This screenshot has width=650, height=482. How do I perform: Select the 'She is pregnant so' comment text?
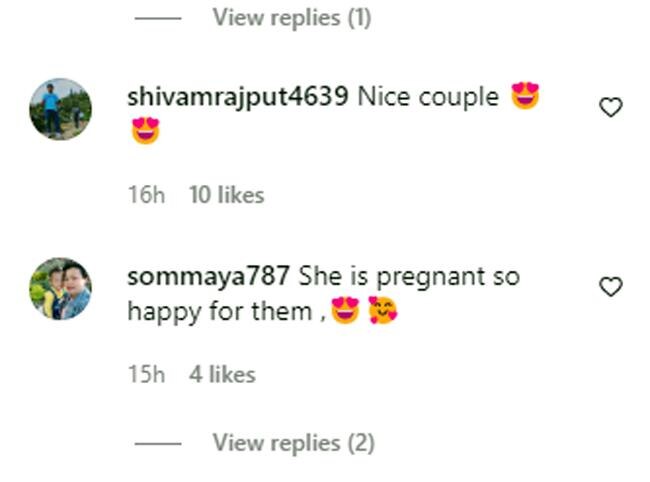click(409, 276)
